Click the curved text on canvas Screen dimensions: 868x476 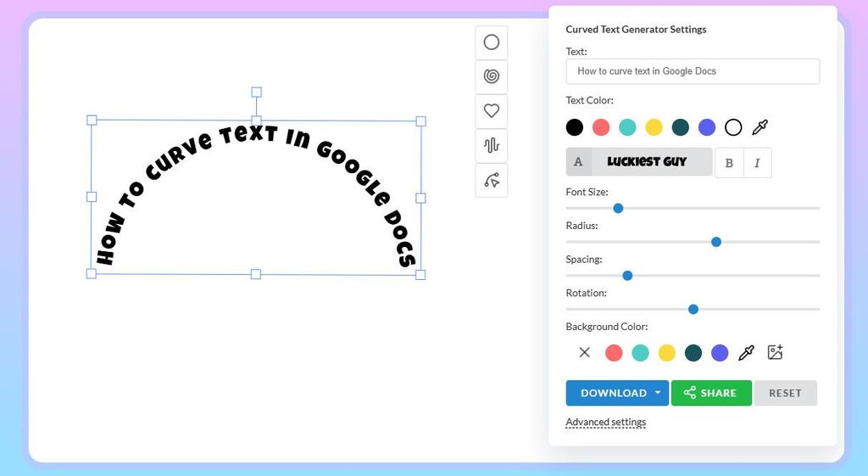256,197
